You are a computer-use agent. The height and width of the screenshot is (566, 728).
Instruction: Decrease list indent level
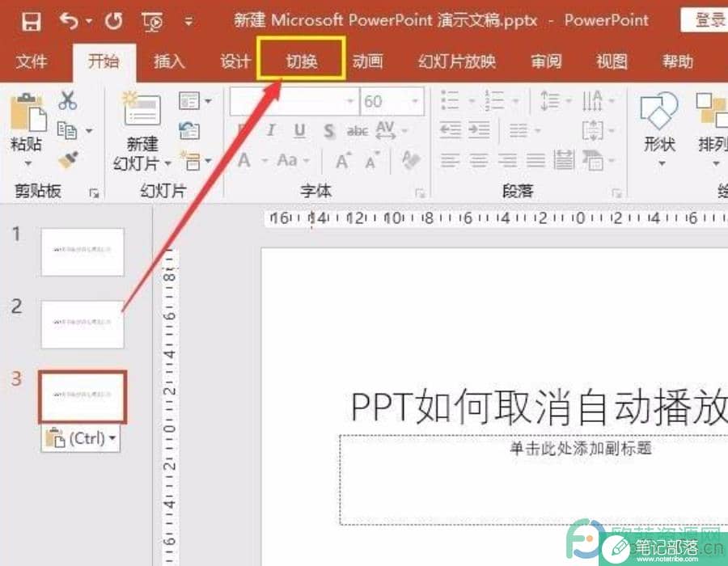point(450,130)
